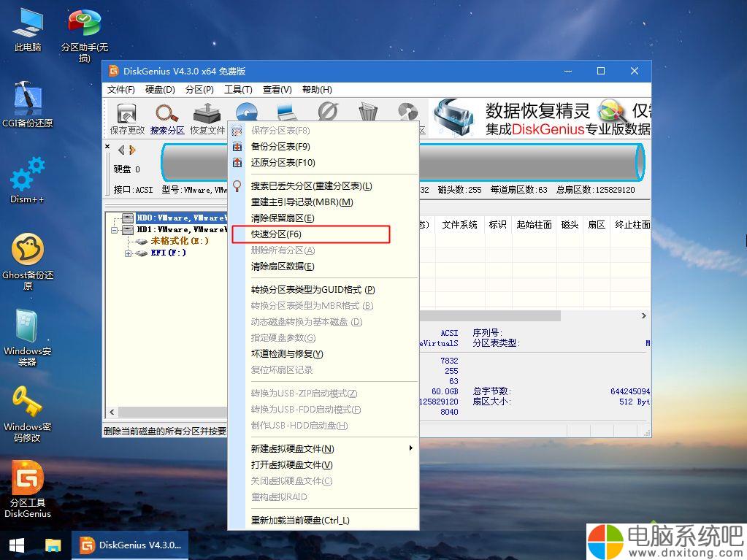Open 工具(T) menu
The image size is (747, 560).
point(238,90)
